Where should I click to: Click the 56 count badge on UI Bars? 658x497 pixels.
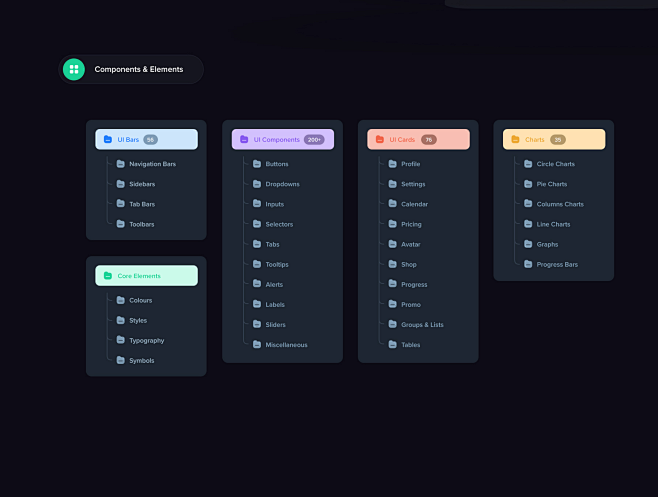(x=150, y=140)
